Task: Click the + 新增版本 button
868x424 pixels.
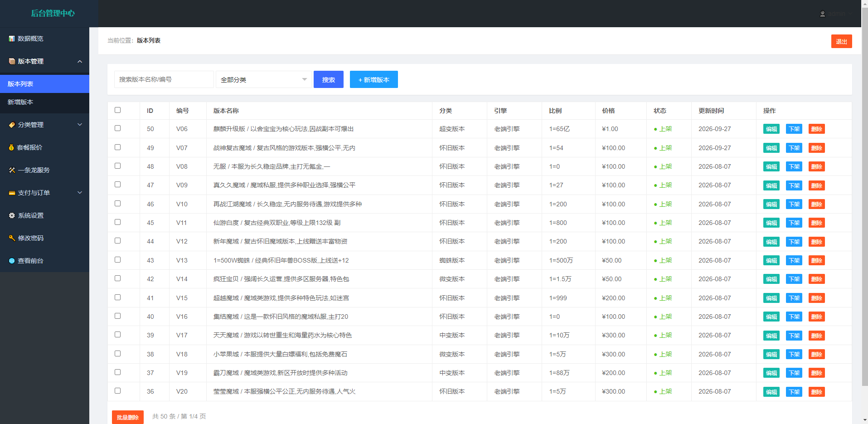Action: click(374, 79)
